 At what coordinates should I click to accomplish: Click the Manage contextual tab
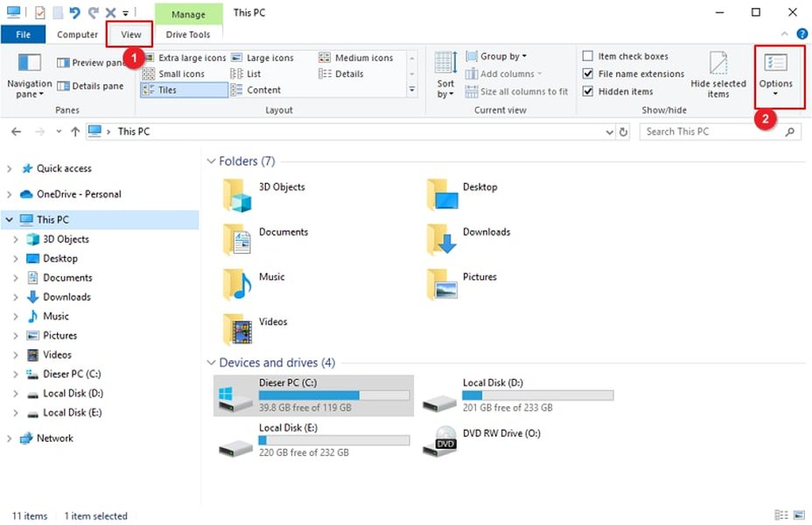(x=188, y=14)
